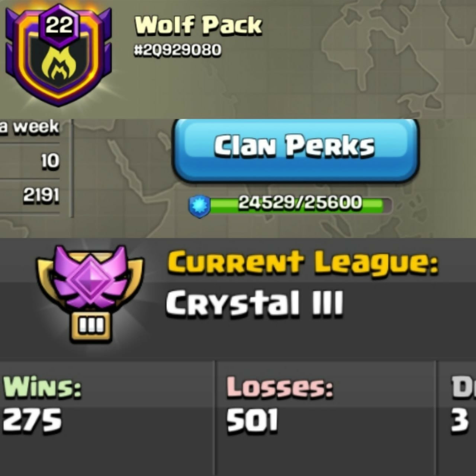476x476 pixels.
Task: Click the Wolf Pack clan badge shield
Action: pyautogui.click(x=59, y=56)
